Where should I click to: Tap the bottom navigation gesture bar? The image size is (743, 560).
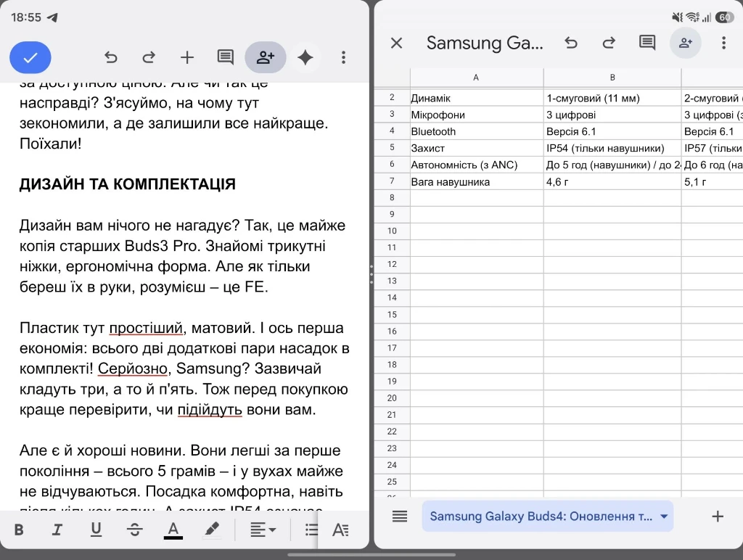371,554
